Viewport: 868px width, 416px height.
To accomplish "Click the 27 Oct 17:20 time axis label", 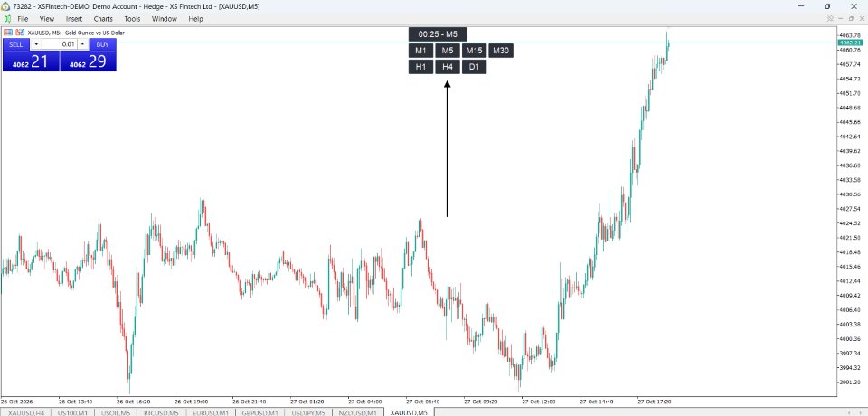I will (656, 401).
